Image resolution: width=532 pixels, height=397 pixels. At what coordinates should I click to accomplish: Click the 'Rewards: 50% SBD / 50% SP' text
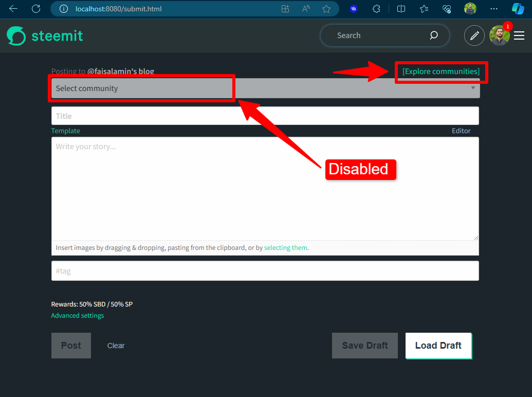tap(91, 304)
